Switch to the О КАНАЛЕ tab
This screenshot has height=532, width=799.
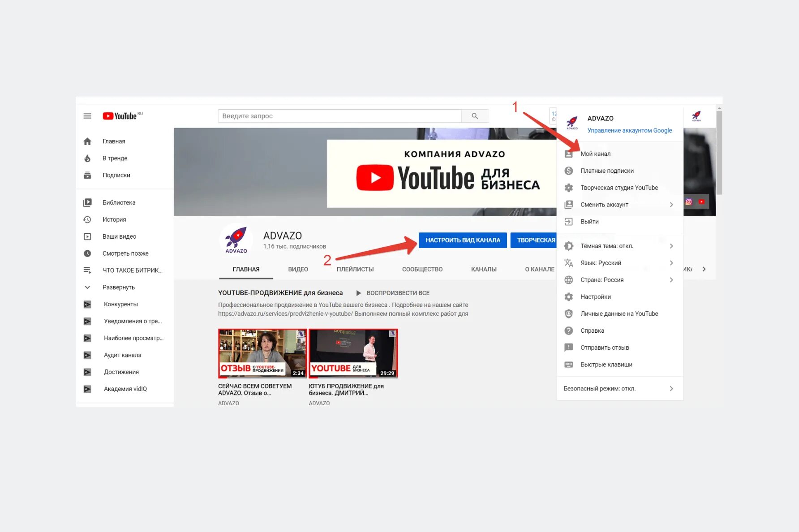click(539, 270)
